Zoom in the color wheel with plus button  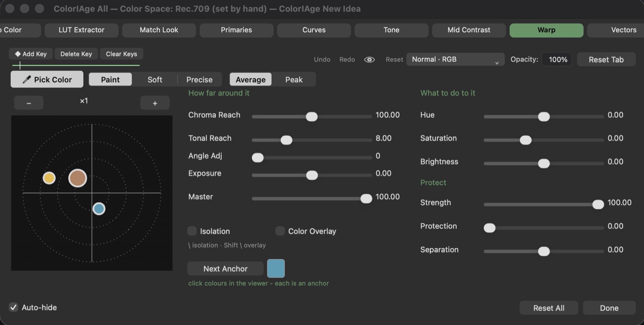[x=155, y=103]
